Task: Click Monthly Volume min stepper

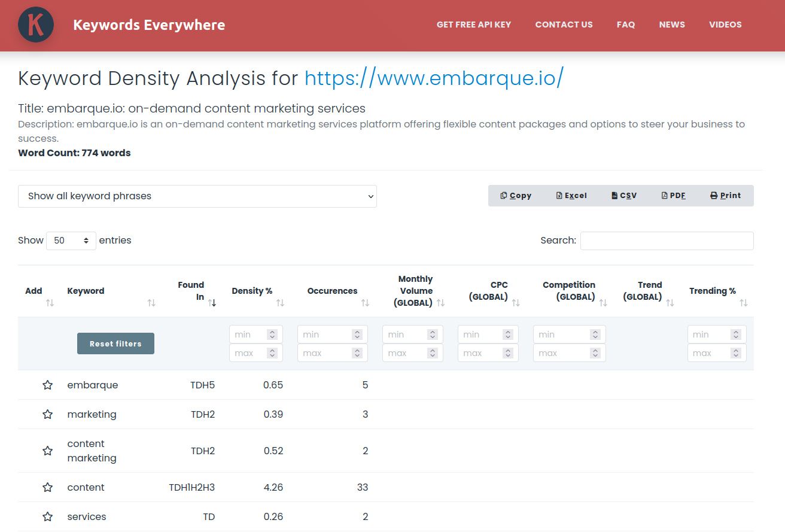Action: pos(433,335)
